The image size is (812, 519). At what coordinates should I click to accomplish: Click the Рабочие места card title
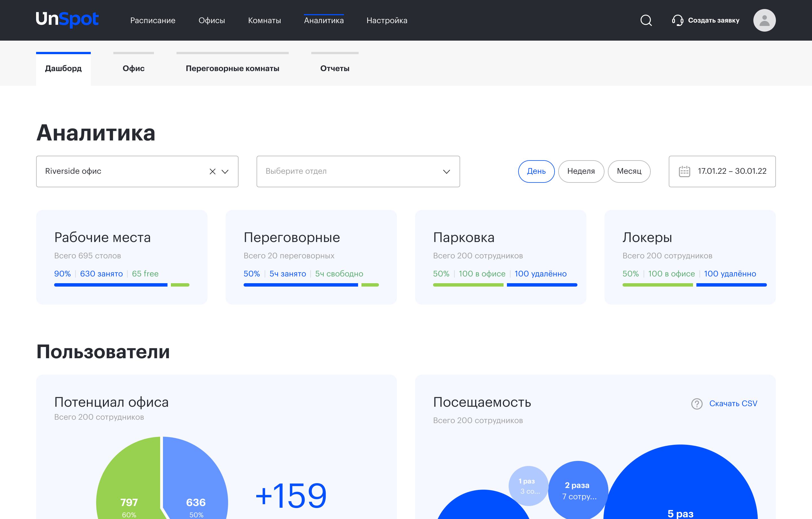pos(103,237)
